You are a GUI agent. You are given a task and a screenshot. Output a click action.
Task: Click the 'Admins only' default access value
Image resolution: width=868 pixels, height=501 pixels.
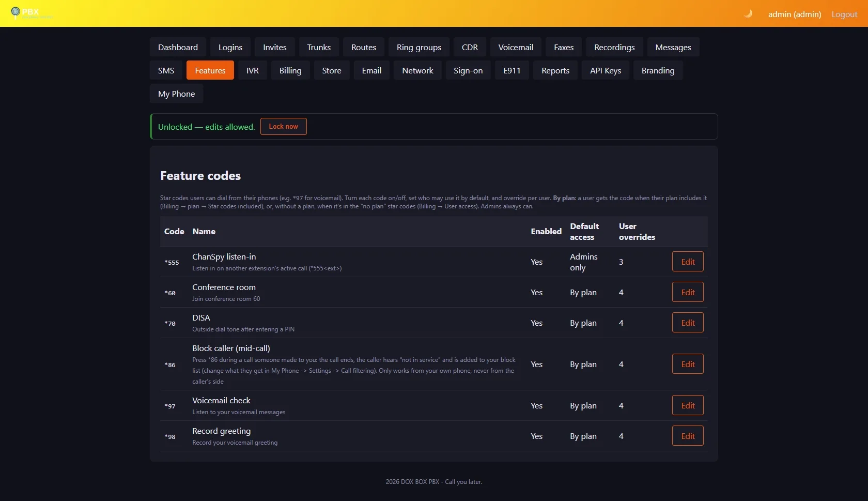pyautogui.click(x=584, y=262)
